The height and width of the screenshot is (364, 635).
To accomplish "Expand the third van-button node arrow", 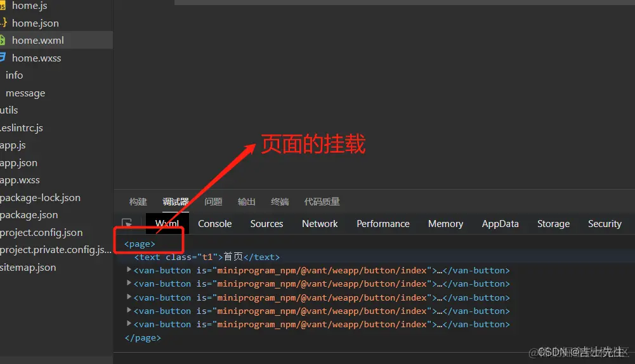I will coord(129,296).
